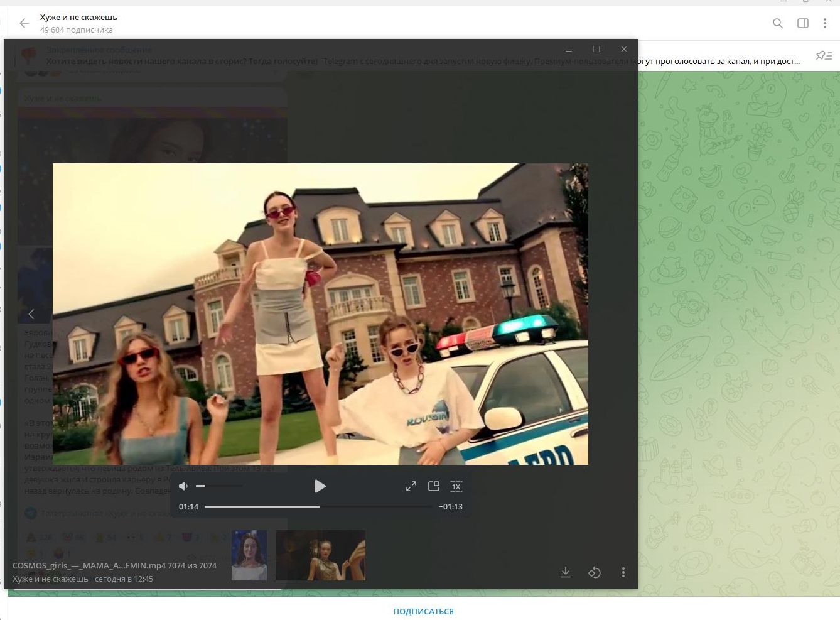Change the 1X playback speed
Image resolution: width=840 pixels, height=620 pixels.
[456, 486]
